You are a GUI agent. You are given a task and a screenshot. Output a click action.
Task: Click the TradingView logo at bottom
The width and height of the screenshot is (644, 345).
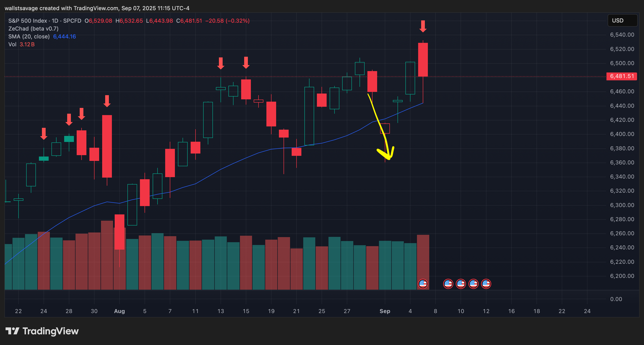[42, 331]
